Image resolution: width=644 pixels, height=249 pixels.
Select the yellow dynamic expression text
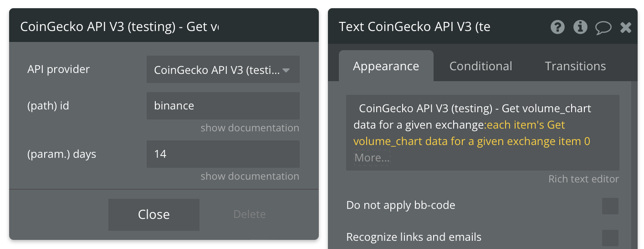[472, 133]
